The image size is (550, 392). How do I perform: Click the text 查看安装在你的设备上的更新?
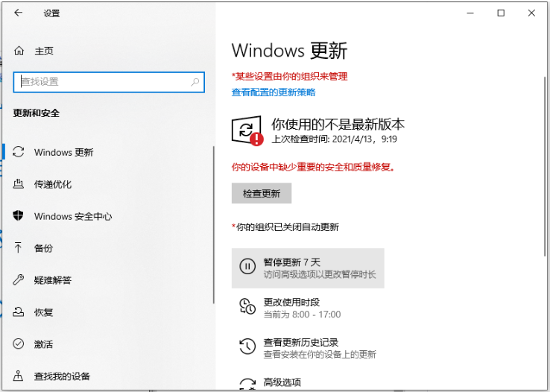[x=320, y=355]
